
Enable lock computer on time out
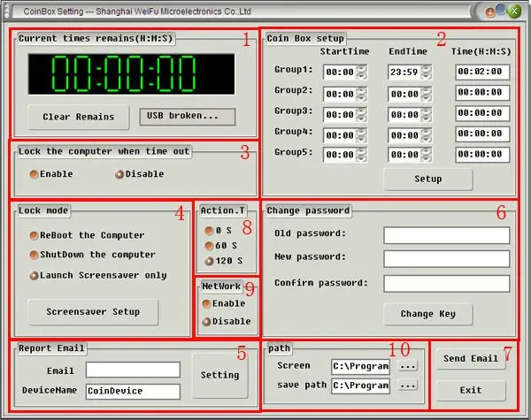[x=34, y=174]
